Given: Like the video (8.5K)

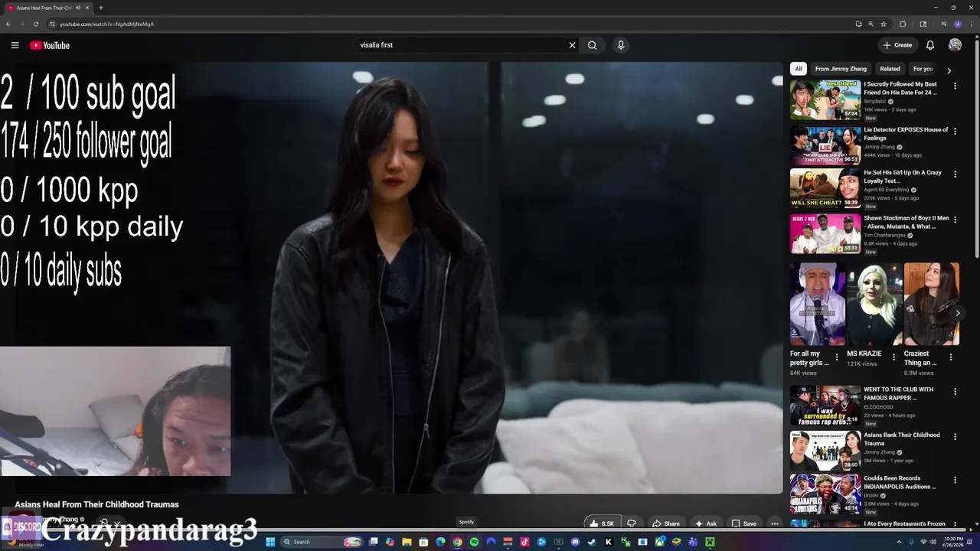Looking at the screenshot, I should point(602,523).
